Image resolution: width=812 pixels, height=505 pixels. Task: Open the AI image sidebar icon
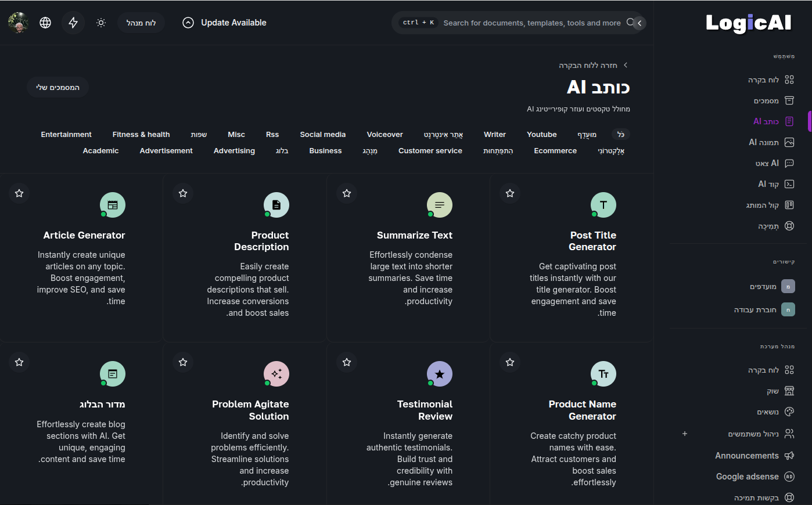(789, 142)
